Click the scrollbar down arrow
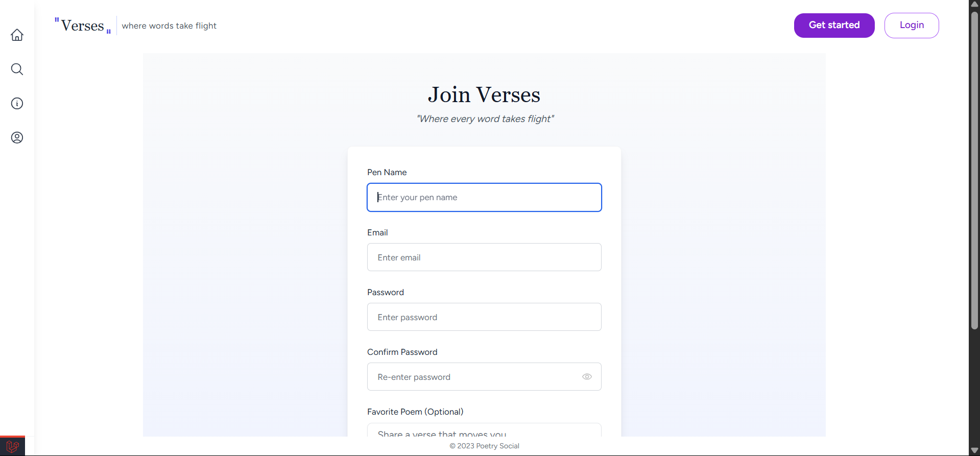This screenshot has width=980, height=456. [x=974, y=450]
